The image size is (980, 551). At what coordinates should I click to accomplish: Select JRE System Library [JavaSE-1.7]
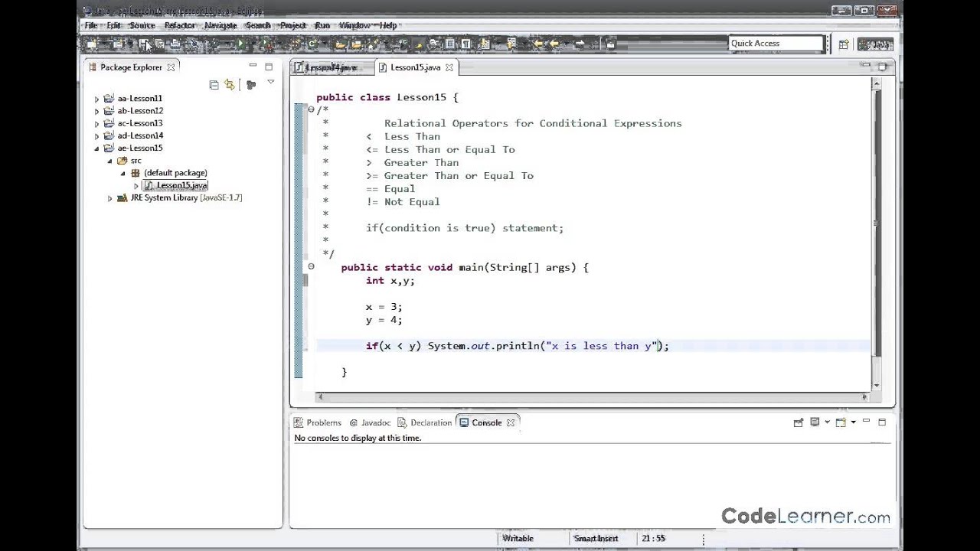(x=186, y=197)
